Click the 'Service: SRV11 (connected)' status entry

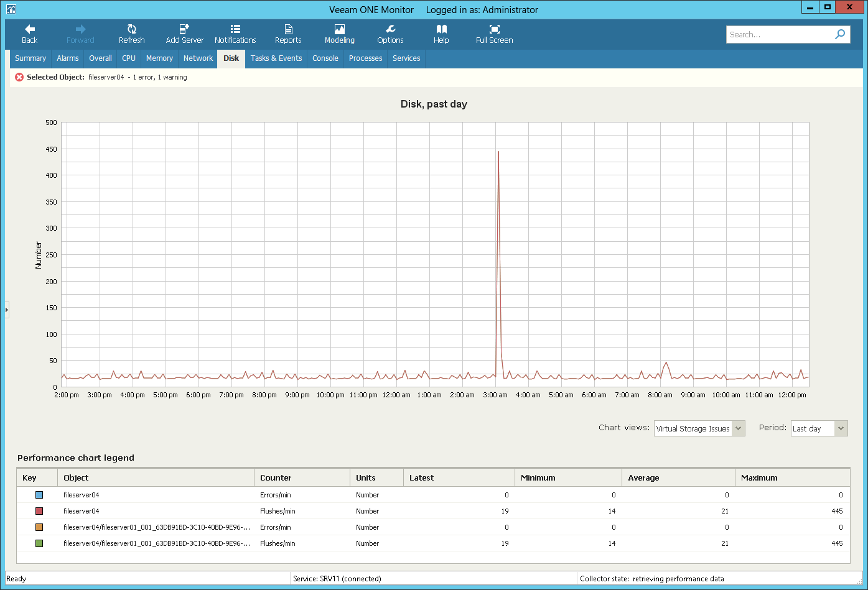[337, 579]
